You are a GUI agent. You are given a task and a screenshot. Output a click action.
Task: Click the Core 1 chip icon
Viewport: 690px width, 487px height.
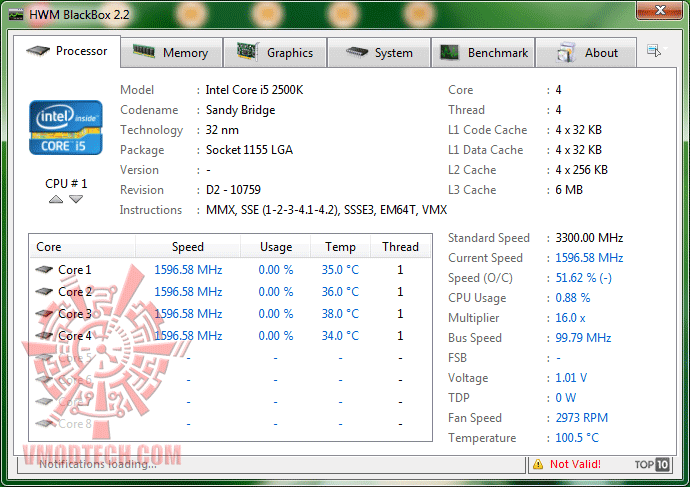(x=44, y=269)
